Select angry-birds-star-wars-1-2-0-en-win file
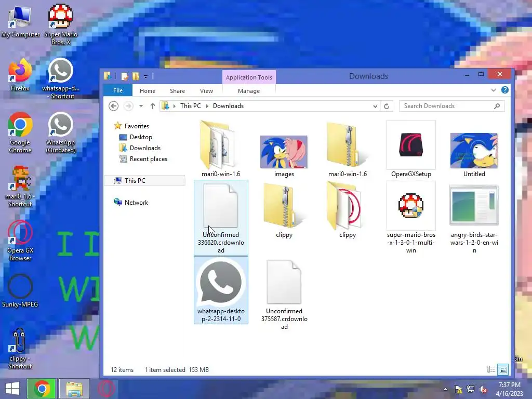Viewport: 532px width, 399px height. pos(474,219)
